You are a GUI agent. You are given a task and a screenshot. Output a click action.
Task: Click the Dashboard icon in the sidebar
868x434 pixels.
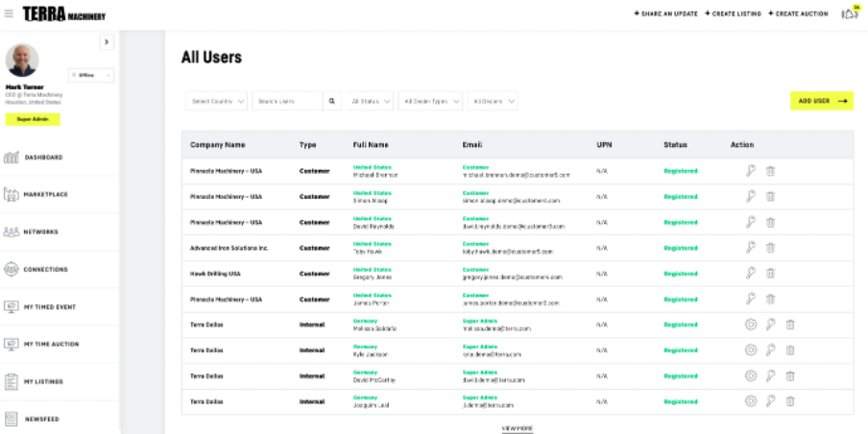12,157
